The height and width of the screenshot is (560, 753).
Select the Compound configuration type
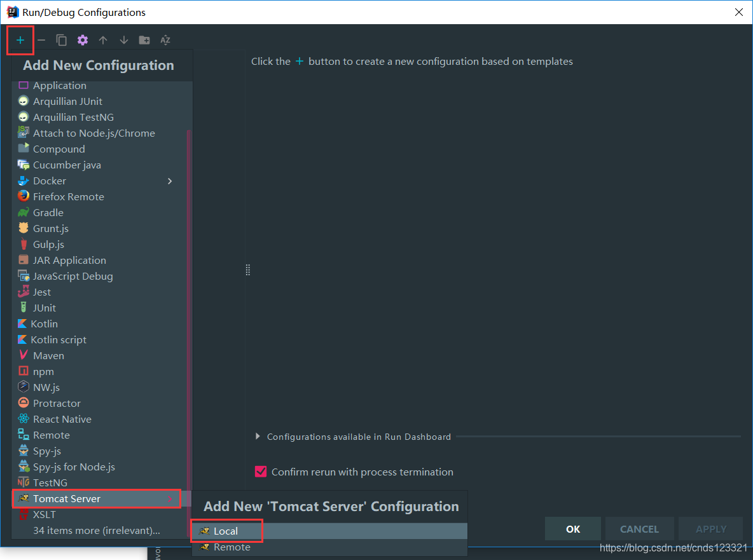[x=102, y=149]
